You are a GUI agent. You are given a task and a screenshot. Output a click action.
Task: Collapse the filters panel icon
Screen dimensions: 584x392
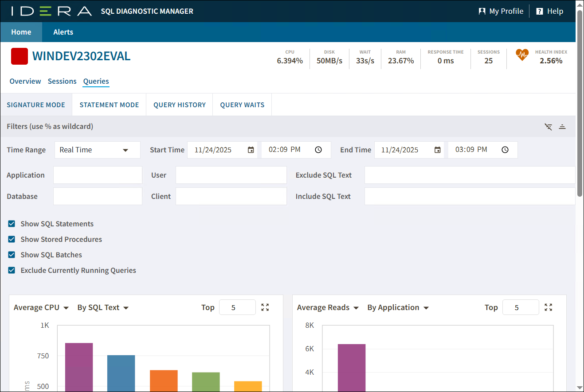point(562,127)
